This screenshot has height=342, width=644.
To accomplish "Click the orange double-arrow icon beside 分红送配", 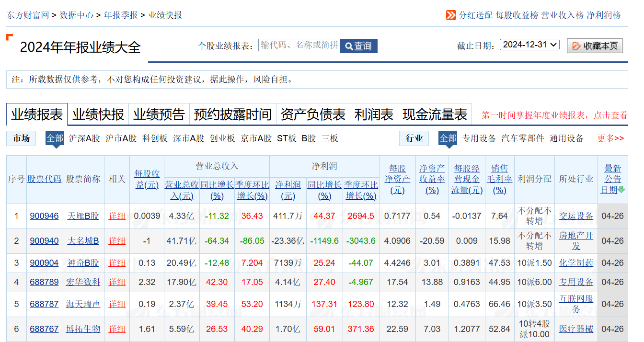I will coord(451,15).
